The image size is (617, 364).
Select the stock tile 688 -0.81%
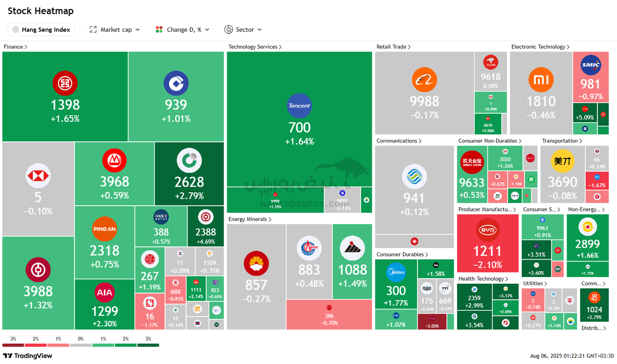click(176, 290)
